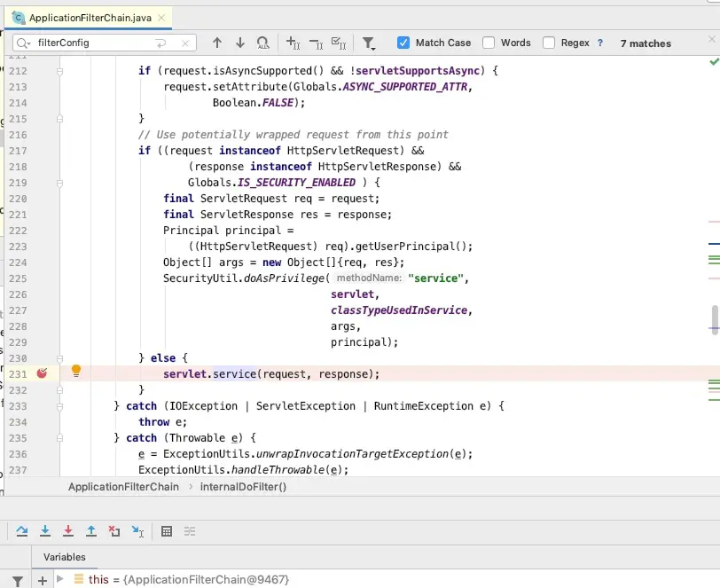
Task: Click line number 224 in gutter
Action: pyautogui.click(x=18, y=263)
